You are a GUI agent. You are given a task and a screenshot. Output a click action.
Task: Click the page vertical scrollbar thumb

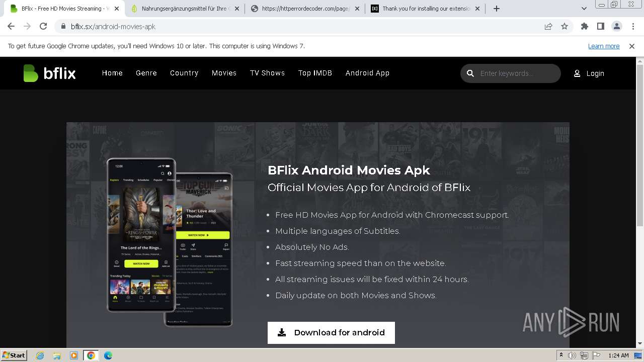pyautogui.click(x=640, y=146)
